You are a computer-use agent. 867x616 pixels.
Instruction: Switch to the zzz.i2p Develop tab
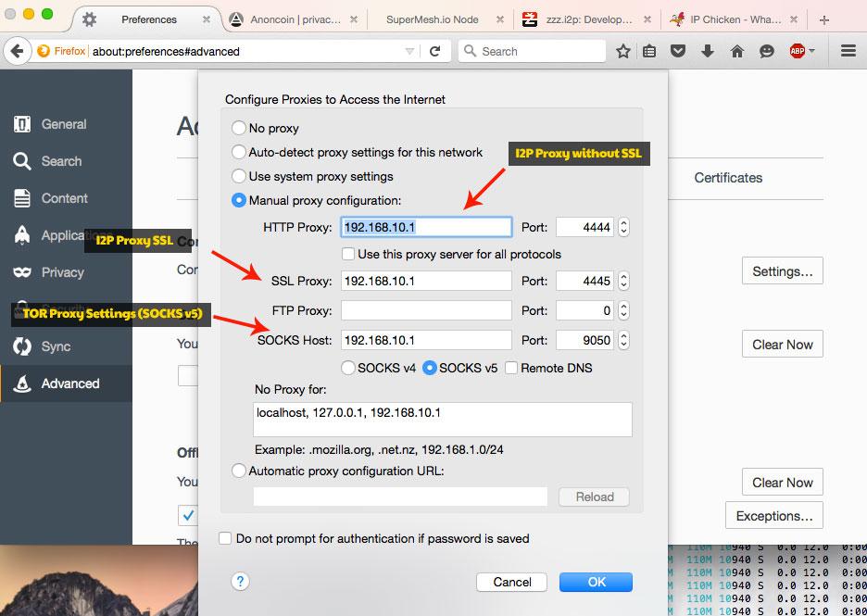[589, 19]
